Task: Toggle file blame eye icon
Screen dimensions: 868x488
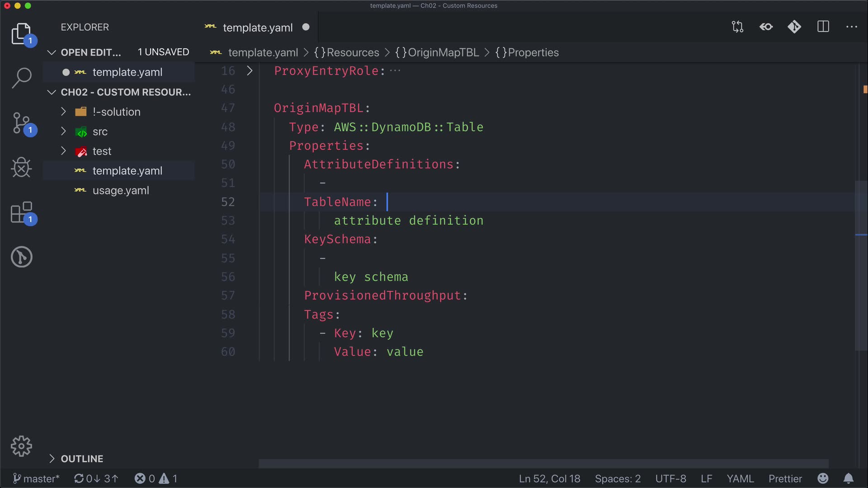Action: (x=766, y=27)
